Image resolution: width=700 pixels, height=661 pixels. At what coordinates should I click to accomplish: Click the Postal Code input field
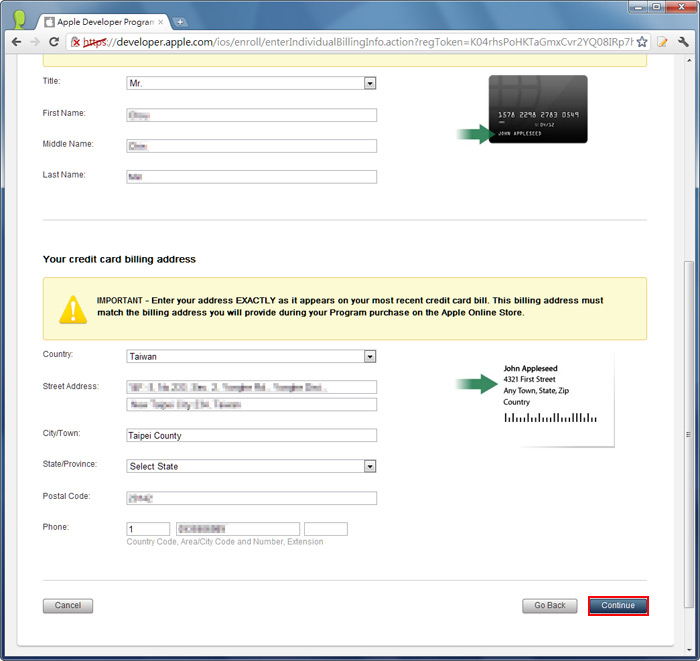251,498
